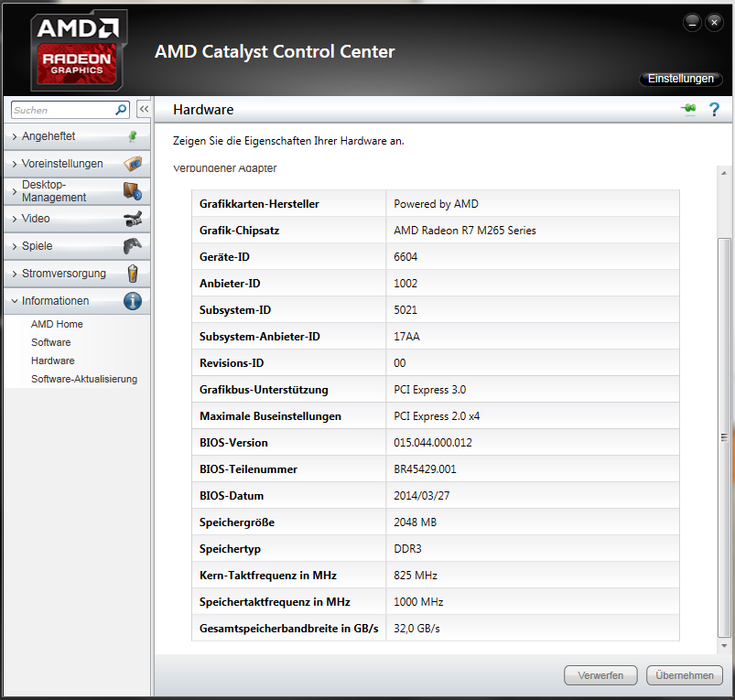
Task: Collapse the Informationen section
Action: click(77, 301)
